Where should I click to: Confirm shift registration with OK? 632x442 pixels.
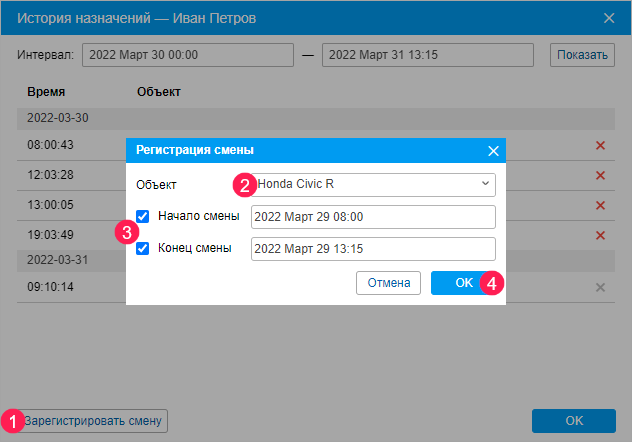(x=464, y=283)
